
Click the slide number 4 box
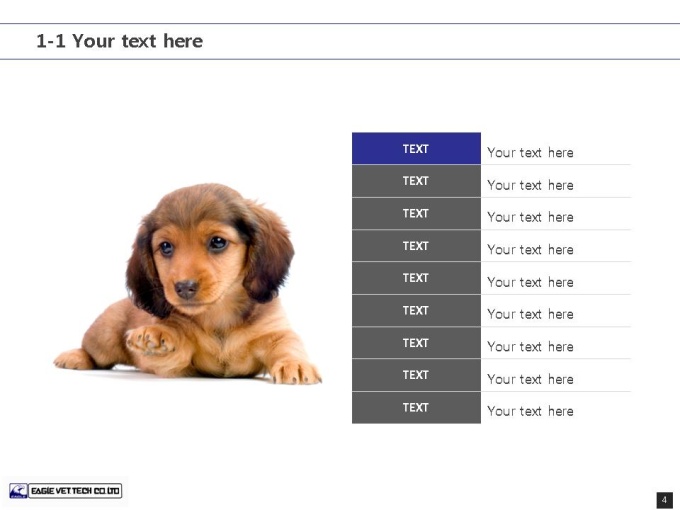pyautogui.click(x=664, y=500)
